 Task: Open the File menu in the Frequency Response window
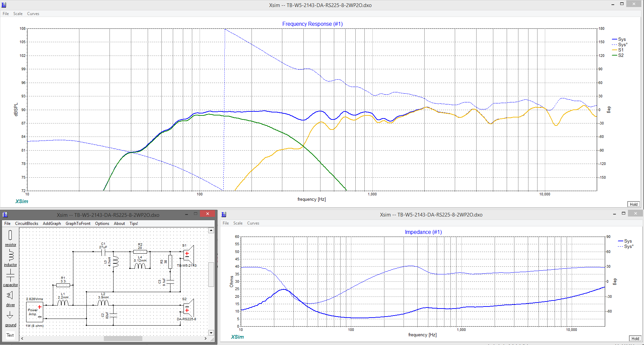(x=6, y=14)
